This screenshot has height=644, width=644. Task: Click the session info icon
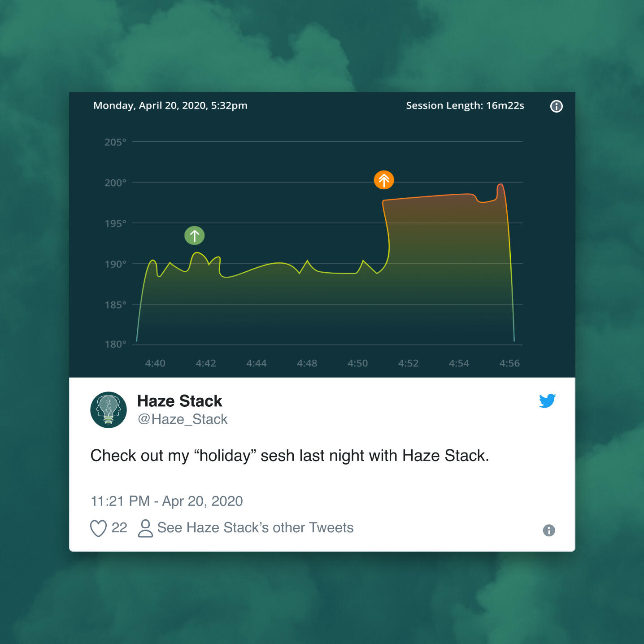(x=556, y=106)
